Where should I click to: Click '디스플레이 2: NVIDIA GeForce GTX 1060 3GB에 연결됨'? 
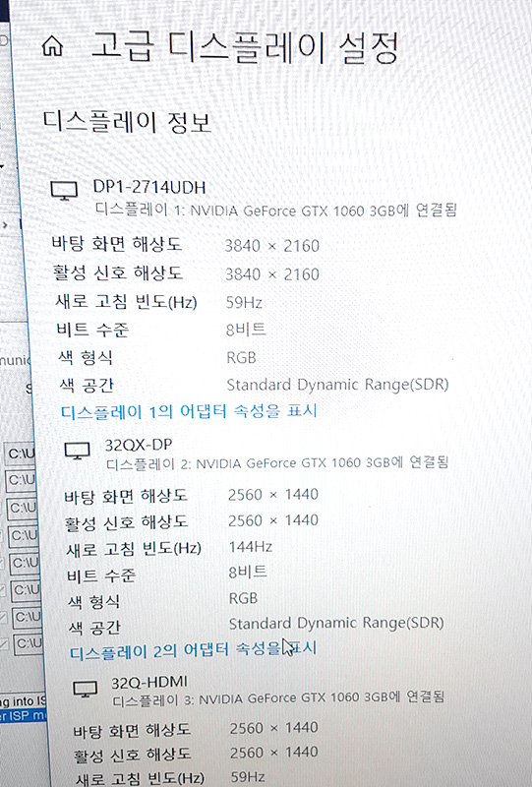(x=277, y=462)
